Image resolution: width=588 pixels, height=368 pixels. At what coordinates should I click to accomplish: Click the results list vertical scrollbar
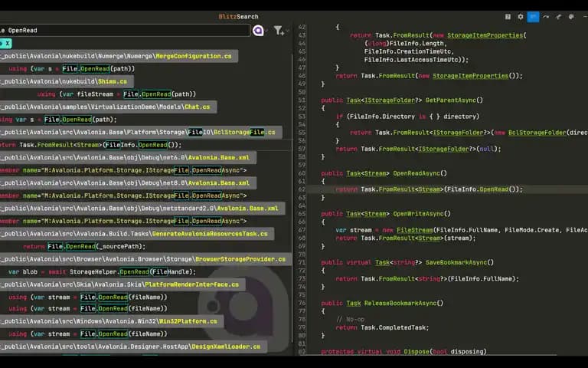292,199
